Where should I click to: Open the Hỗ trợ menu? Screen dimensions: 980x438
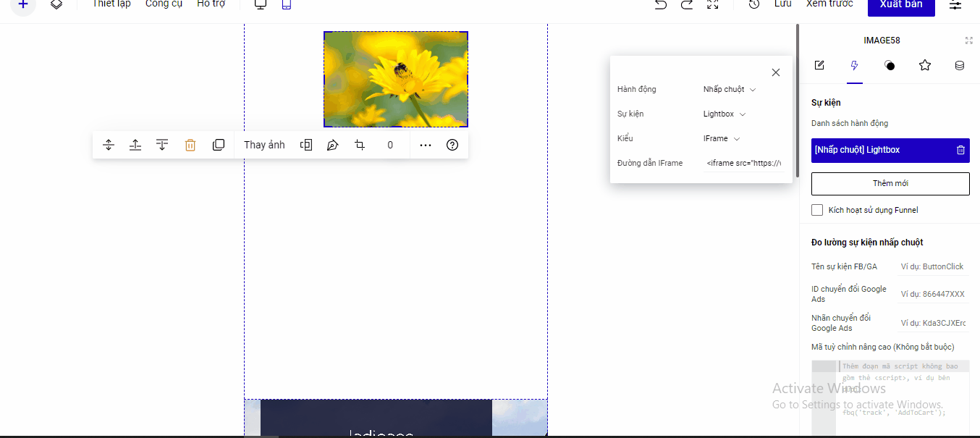click(x=211, y=4)
